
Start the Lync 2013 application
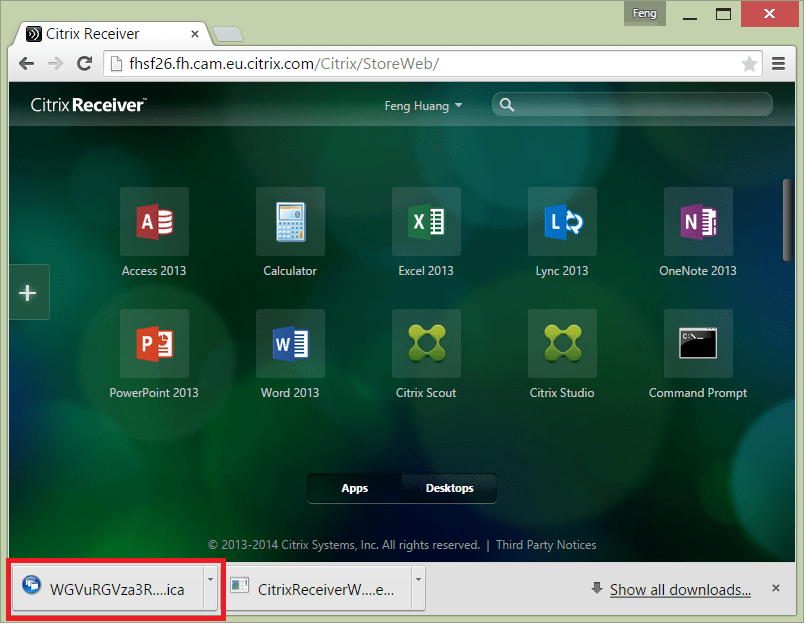562,221
